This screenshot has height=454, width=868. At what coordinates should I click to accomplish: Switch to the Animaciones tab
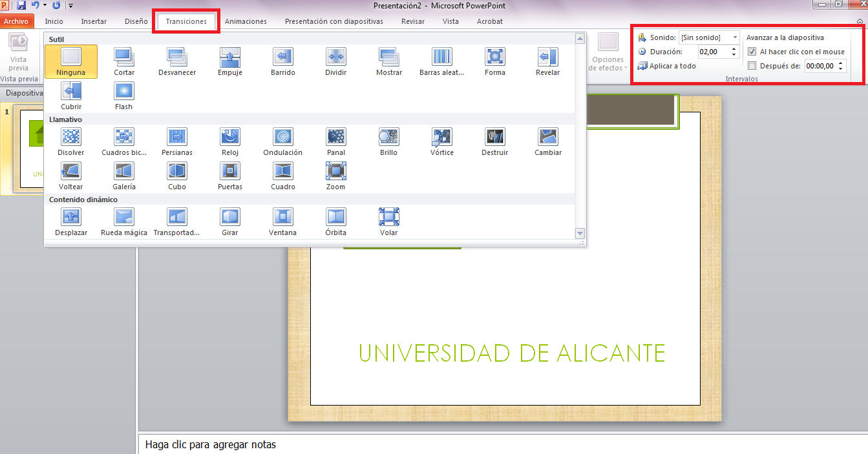pyautogui.click(x=246, y=21)
